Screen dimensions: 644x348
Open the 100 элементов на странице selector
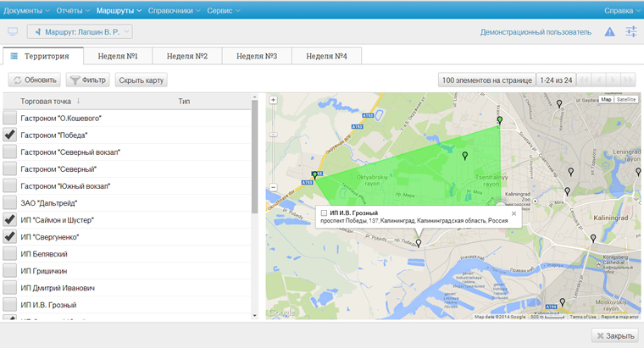[486, 80]
